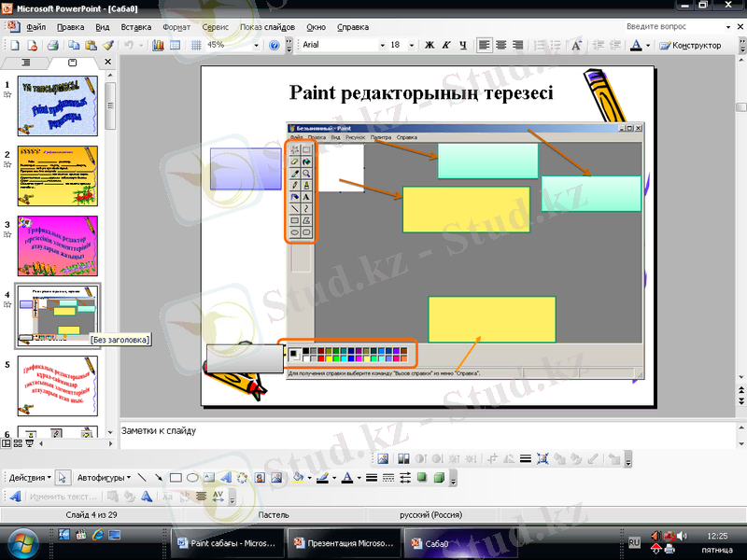Click the Конструктор button
This screenshot has height=560, width=747.
click(x=691, y=45)
